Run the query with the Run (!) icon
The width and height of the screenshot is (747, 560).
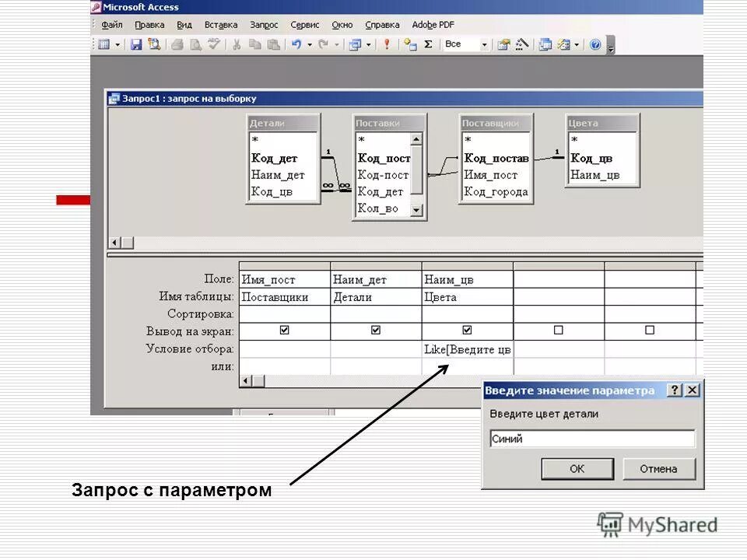tap(387, 44)
